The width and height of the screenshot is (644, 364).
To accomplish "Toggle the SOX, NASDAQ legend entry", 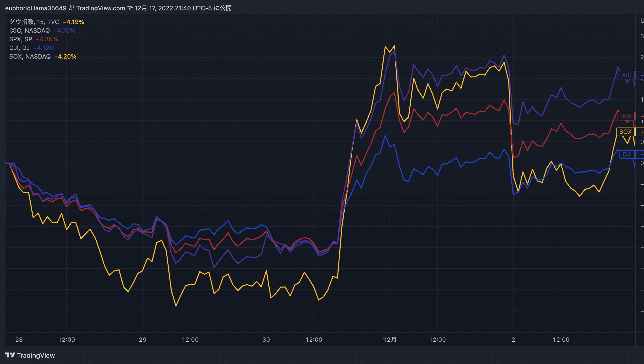I will (30, 57).
